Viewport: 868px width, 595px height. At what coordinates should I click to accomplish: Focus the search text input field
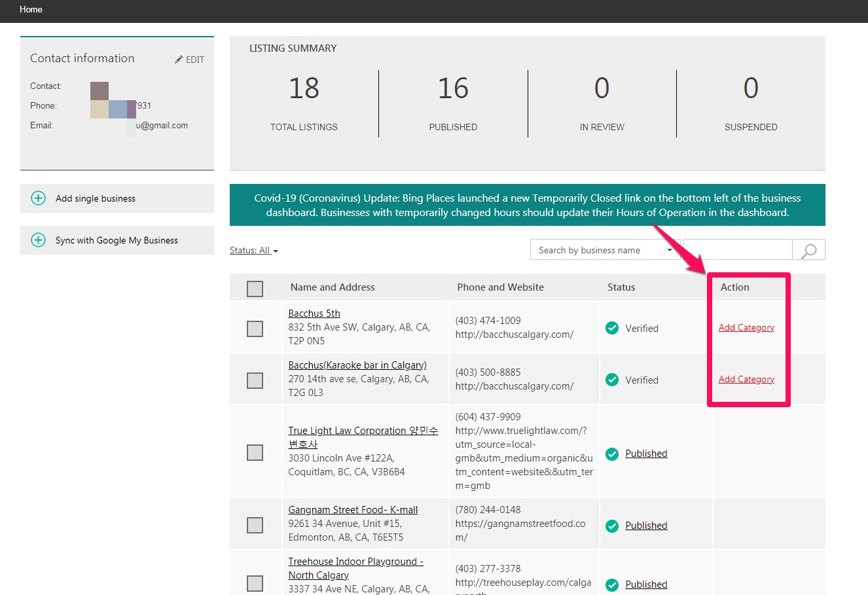[x=738, y=250]
